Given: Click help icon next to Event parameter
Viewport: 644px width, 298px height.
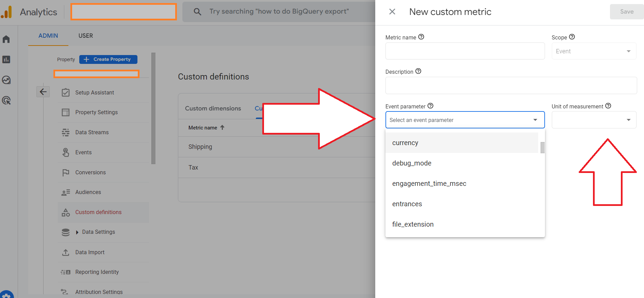Looking at the screenshot, I should [x=430, y=106].
